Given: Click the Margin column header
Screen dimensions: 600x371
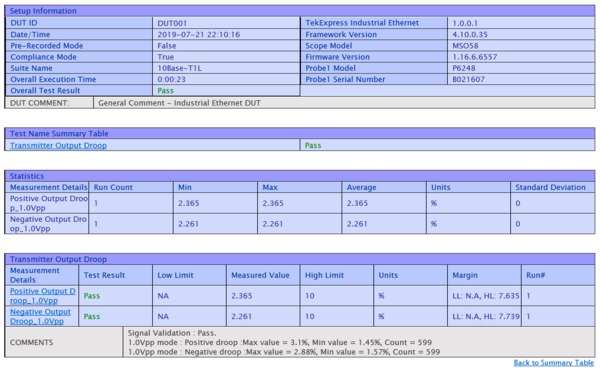Looking at the screenshot, I should point(484,275).
